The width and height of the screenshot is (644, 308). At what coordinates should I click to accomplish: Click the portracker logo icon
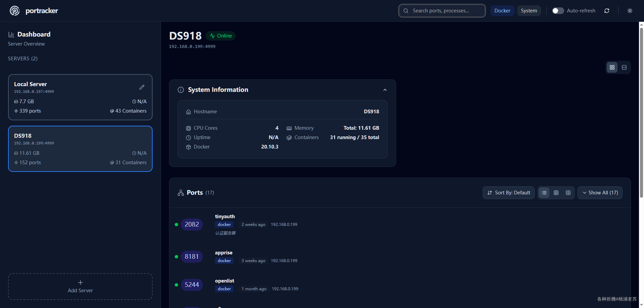pyautogui.click(x=14, y=11)
